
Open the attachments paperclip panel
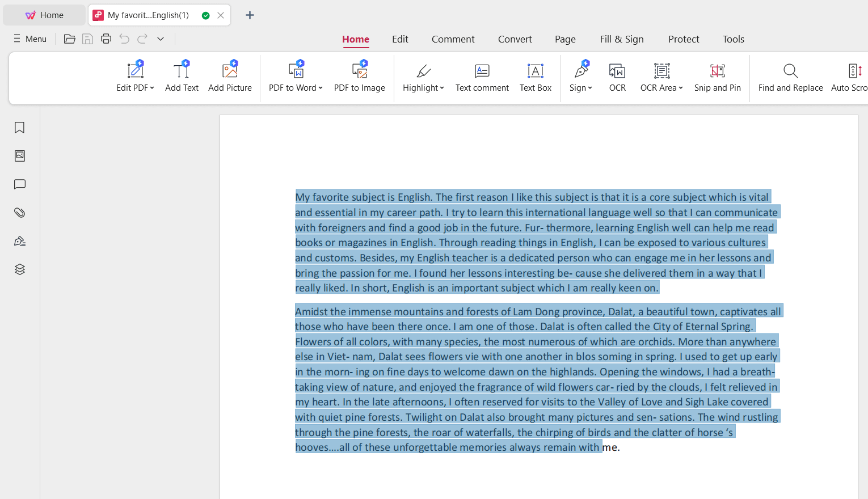[19, 213]
